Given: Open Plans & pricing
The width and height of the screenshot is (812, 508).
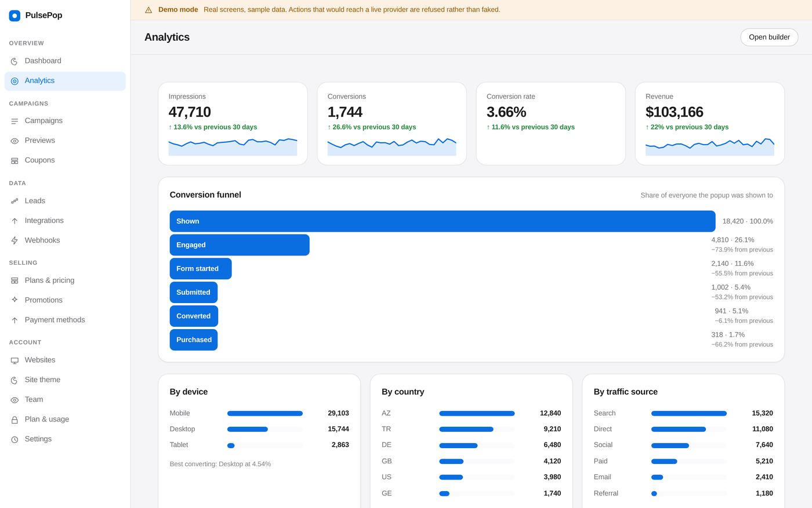Looking at the screenshot, I should (x=65, y=280).
